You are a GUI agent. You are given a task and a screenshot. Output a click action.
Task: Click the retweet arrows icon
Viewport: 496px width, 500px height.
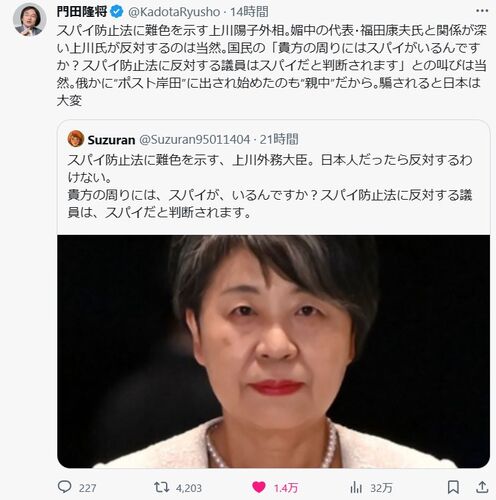coord(162,487)
